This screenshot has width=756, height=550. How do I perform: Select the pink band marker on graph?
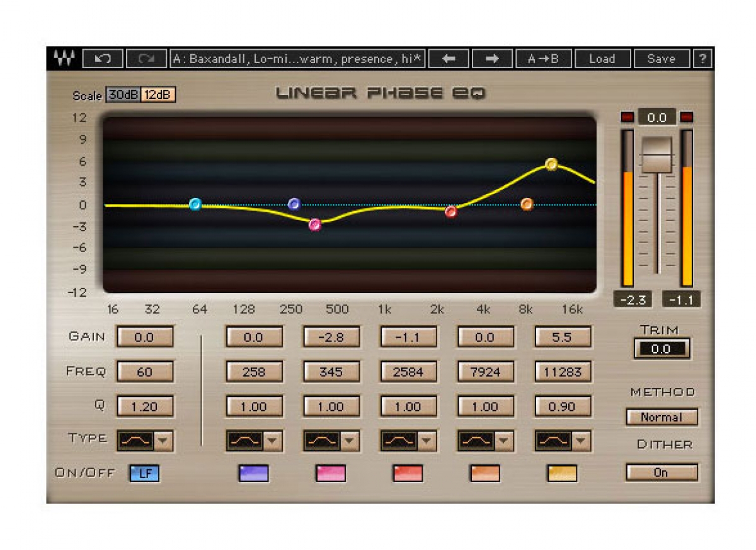tap(315, 225)
